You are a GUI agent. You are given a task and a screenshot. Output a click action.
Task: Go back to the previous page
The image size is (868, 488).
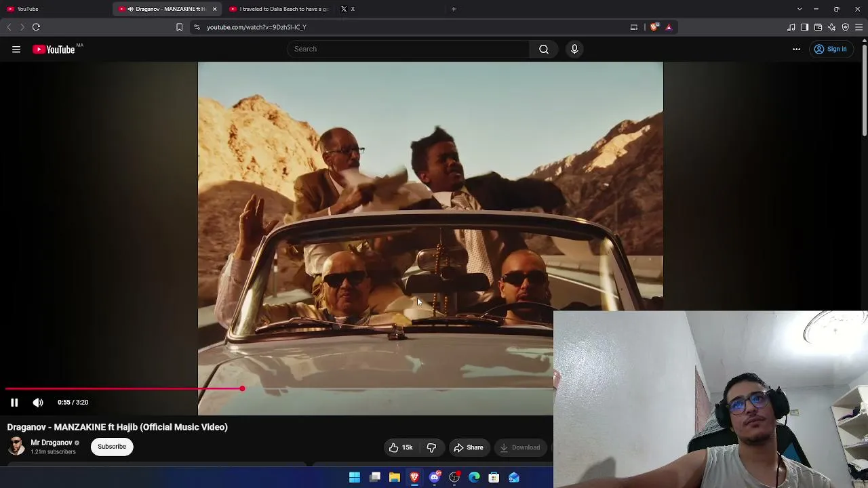pyautogui.click(x=9, y=27)
